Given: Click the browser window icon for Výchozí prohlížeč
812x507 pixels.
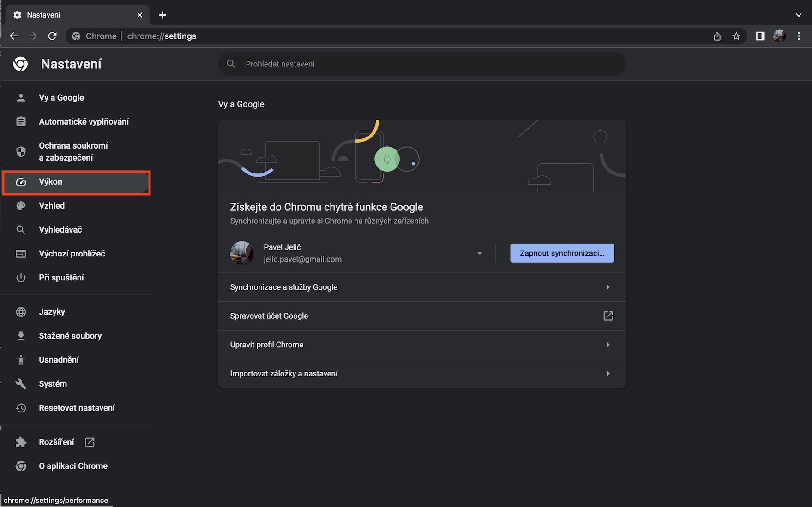Looking at the screenshot, I should 21,254.
